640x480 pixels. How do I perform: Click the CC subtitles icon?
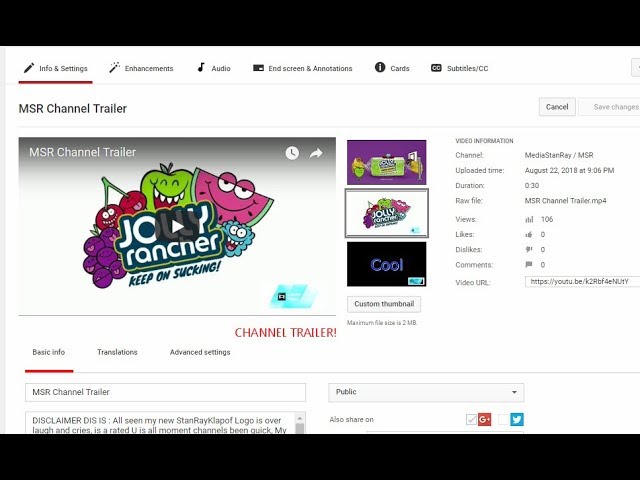pos(436,68)
